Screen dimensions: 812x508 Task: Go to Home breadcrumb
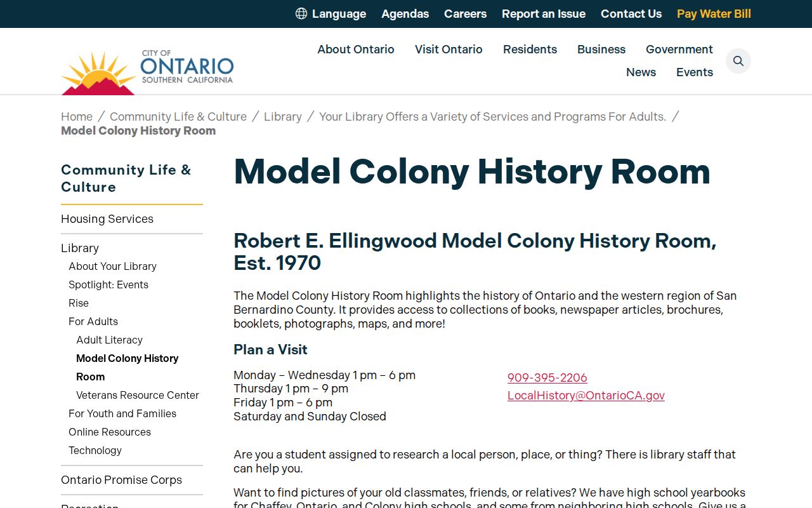click(x=77, y=116)
